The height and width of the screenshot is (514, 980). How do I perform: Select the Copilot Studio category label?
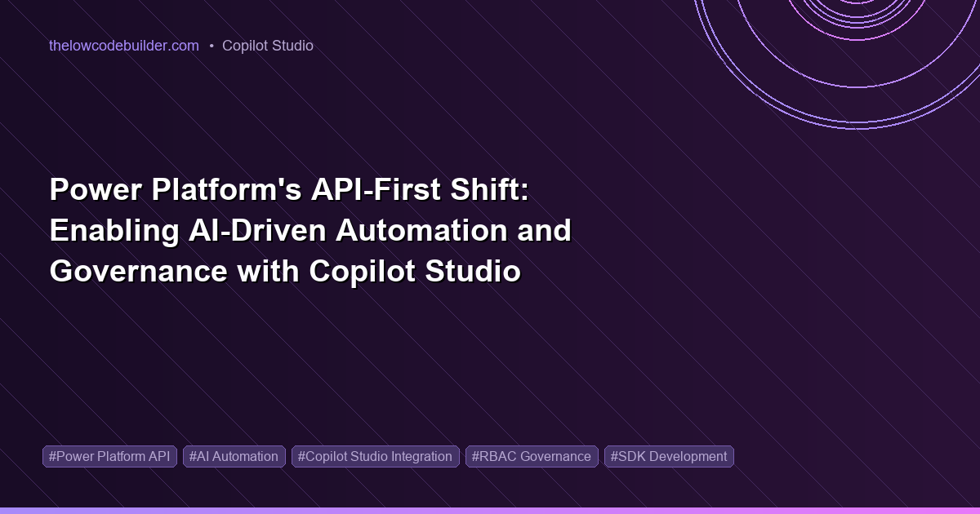[268, 46]
